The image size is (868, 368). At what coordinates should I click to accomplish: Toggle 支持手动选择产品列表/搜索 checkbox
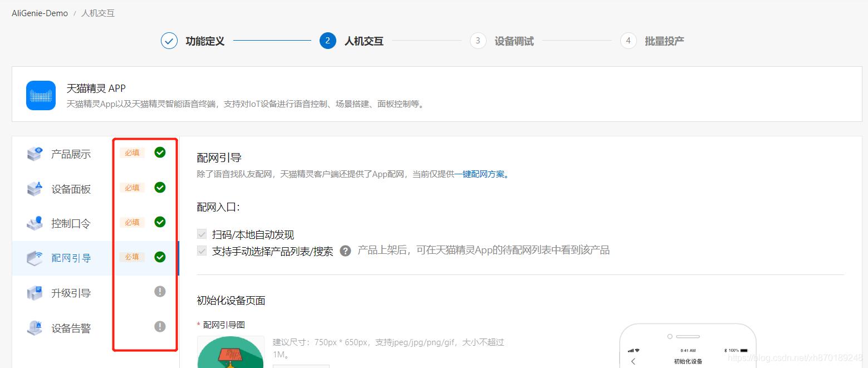(x=202, y=251)
